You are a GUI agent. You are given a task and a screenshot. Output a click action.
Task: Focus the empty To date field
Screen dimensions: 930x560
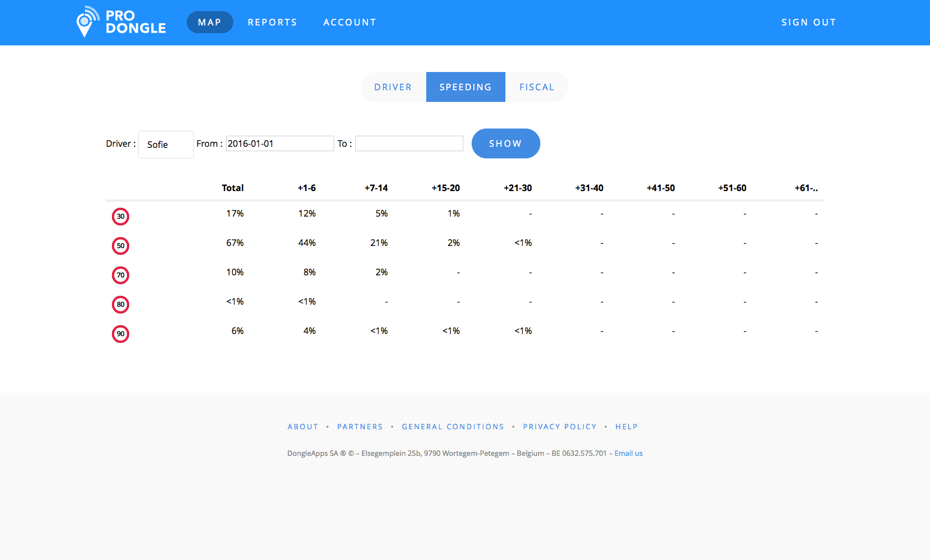[409, 143]
